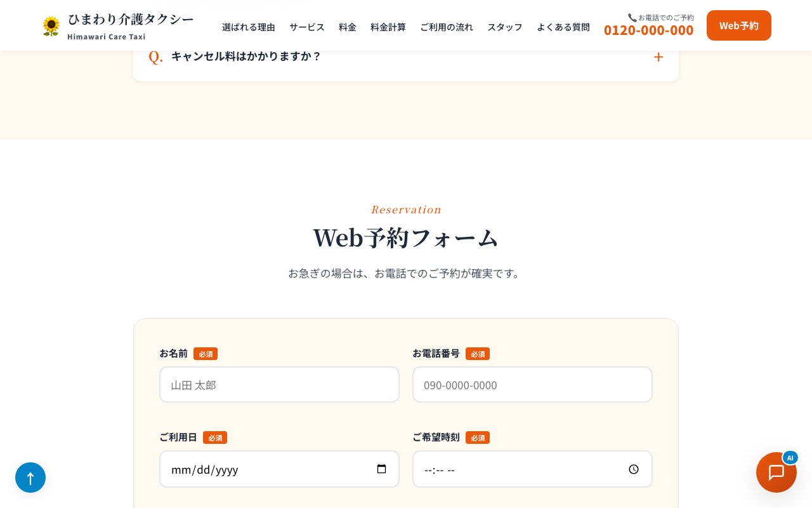Click the ご希望時刻 time field
Screen dimensions: 812x508
pyautogui.click(x=520, y=469)
